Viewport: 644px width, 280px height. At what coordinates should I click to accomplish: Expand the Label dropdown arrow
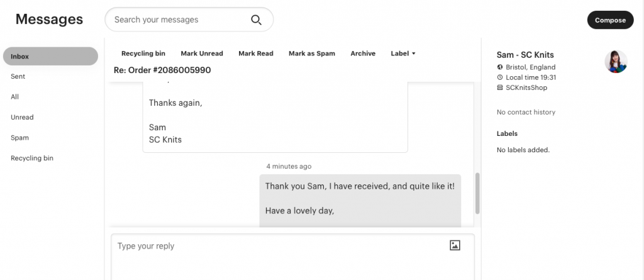pos(414,53)
